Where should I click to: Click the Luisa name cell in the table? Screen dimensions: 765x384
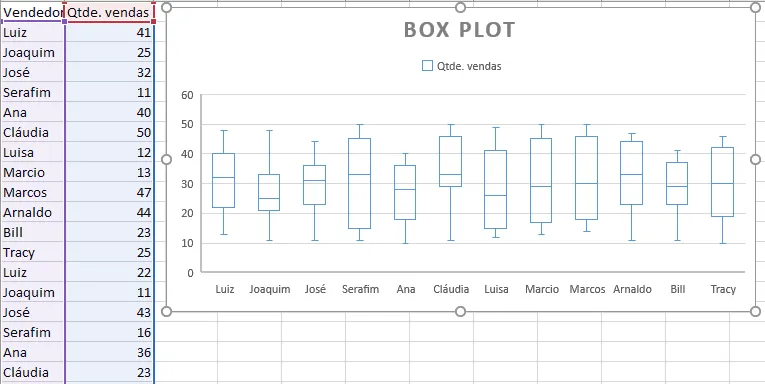(33, 152)
